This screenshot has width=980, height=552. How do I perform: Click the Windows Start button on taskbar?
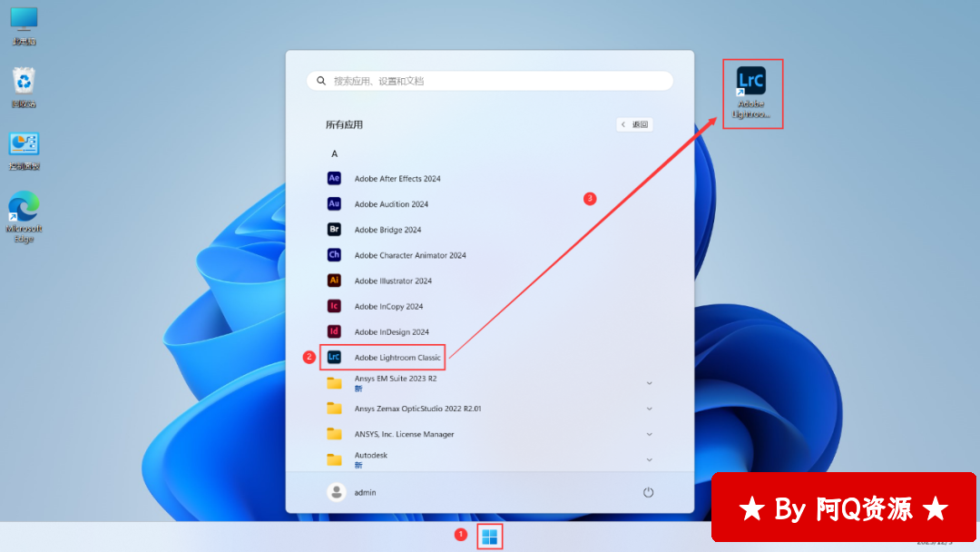(x=490, y=537)
